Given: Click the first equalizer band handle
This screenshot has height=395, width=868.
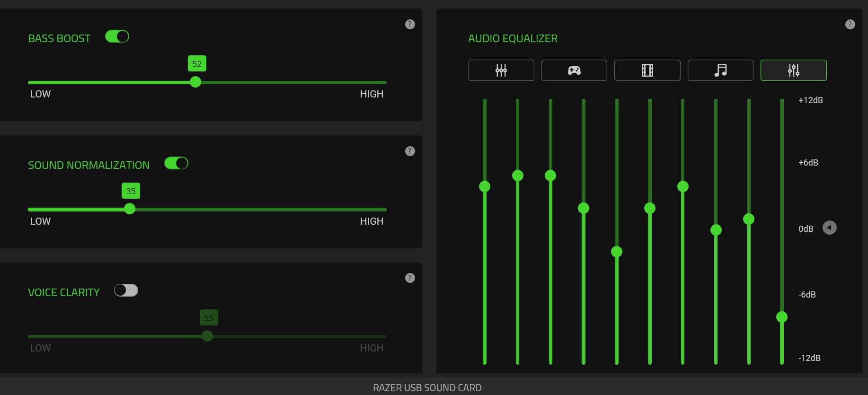Looking at the screenshot, I should point(485,186).
